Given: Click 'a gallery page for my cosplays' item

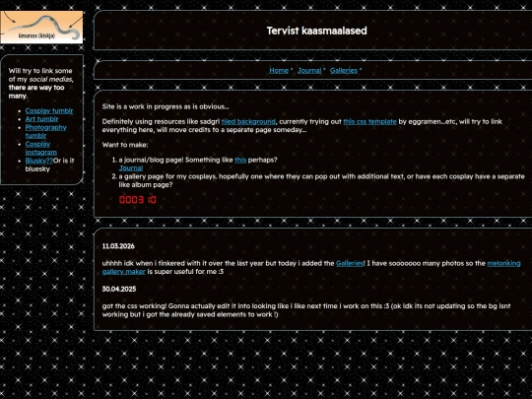Looking at the screenshot, I should 321,180.
